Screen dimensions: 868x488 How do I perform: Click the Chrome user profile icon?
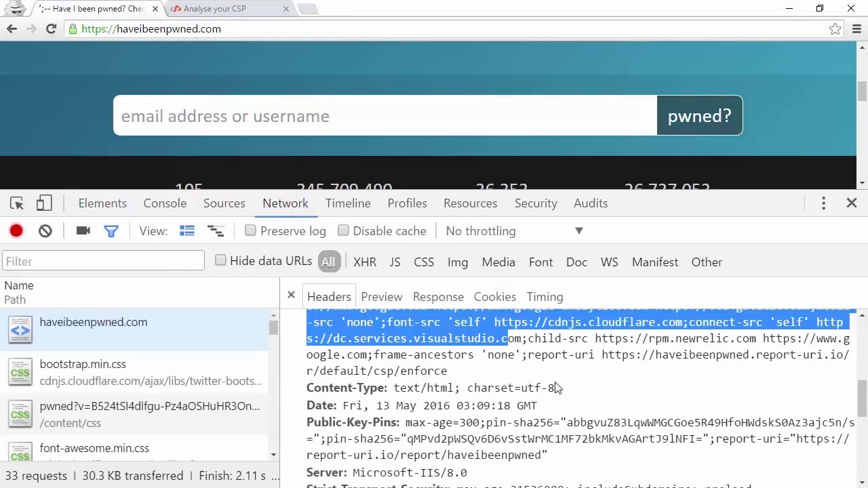click(x=14, y=8)
